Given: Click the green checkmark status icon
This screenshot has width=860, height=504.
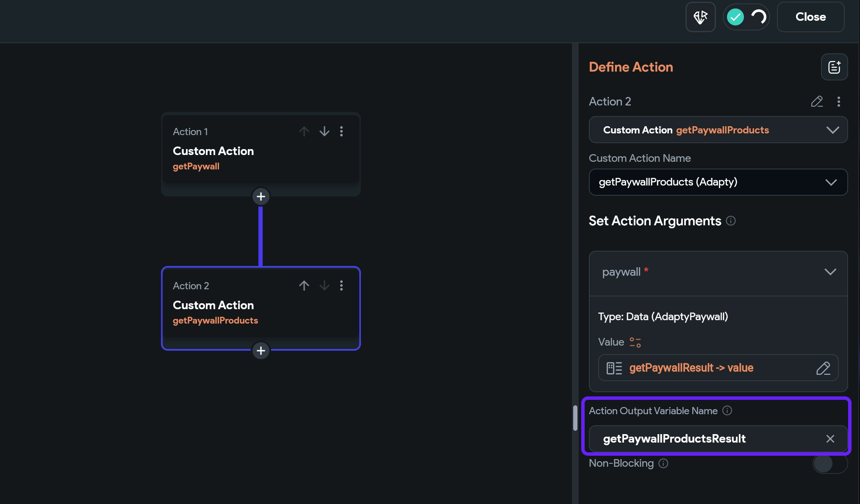Looking at the screenshot, I should 735,17.
